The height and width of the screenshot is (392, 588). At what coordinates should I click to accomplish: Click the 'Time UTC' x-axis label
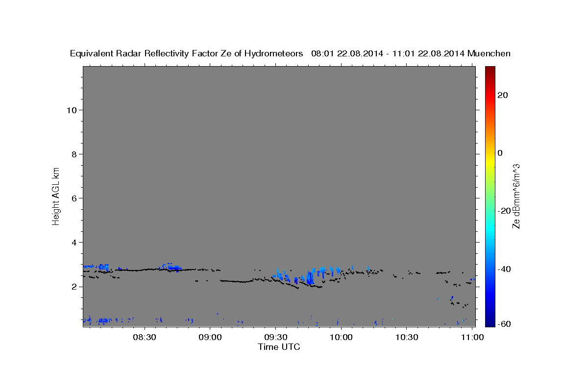[x=279, y=347]
